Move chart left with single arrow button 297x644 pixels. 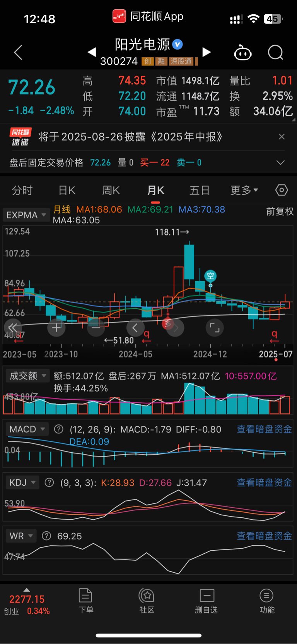point(136,328)
